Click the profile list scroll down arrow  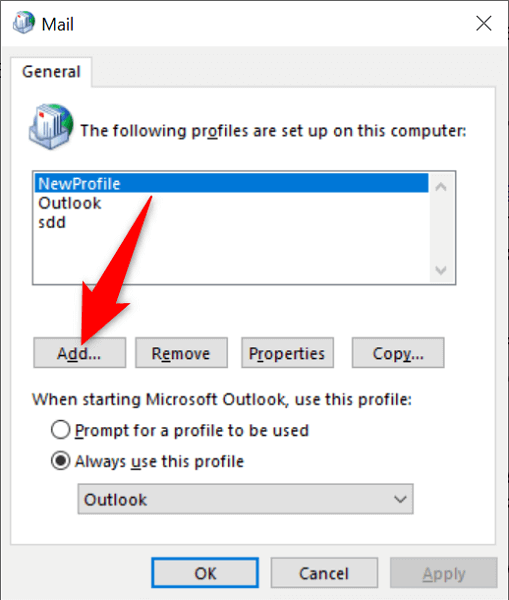click(x=441, y=270)
